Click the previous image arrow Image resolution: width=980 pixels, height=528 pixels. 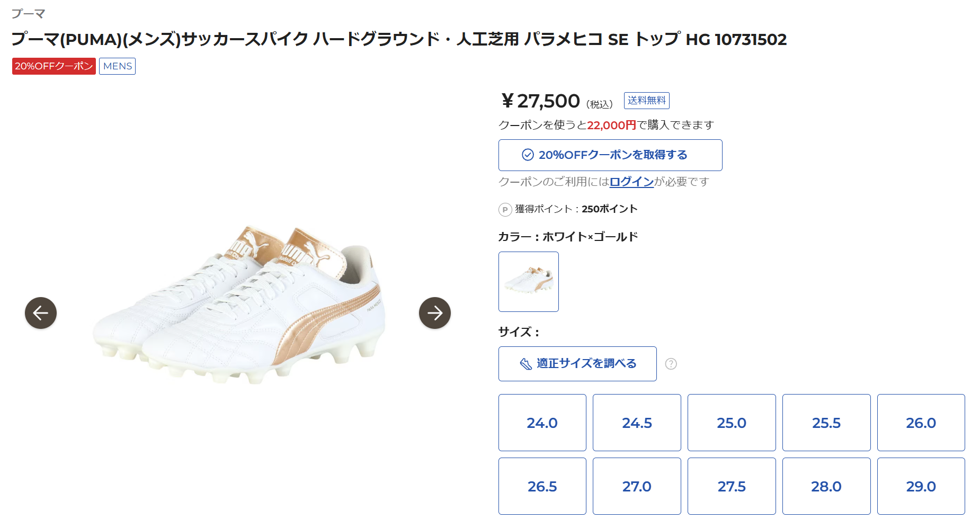[x=41, y=313]
